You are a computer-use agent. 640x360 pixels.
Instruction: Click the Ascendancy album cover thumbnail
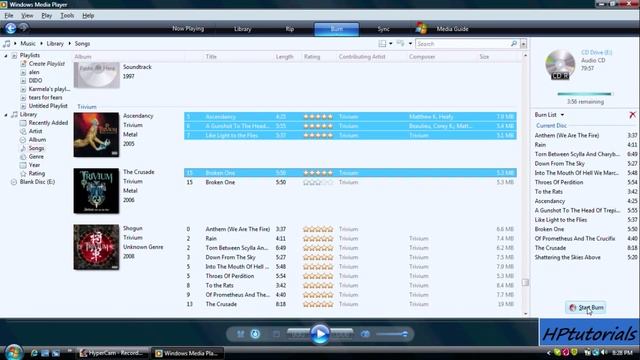96,135
